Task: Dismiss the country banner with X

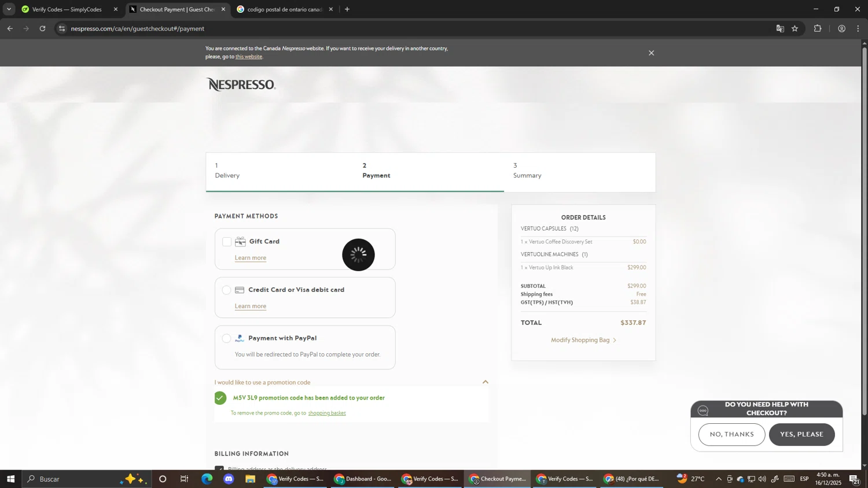Action: [651, 53]
